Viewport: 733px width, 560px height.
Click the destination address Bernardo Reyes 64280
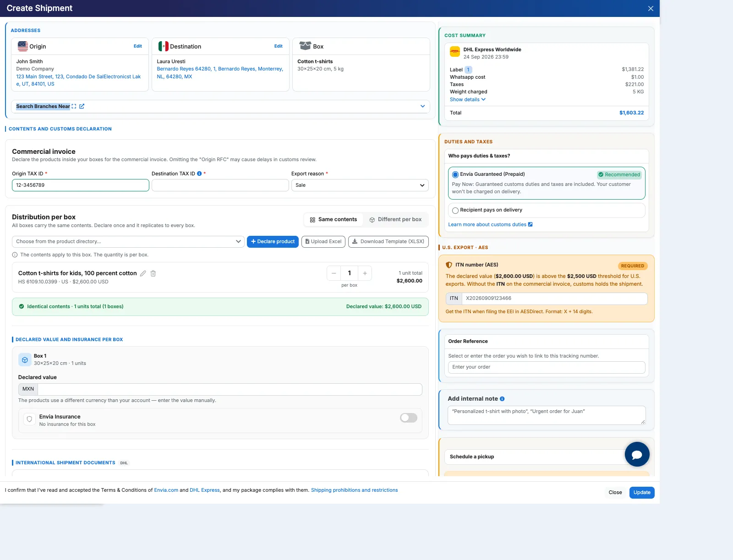pos(220,73)
